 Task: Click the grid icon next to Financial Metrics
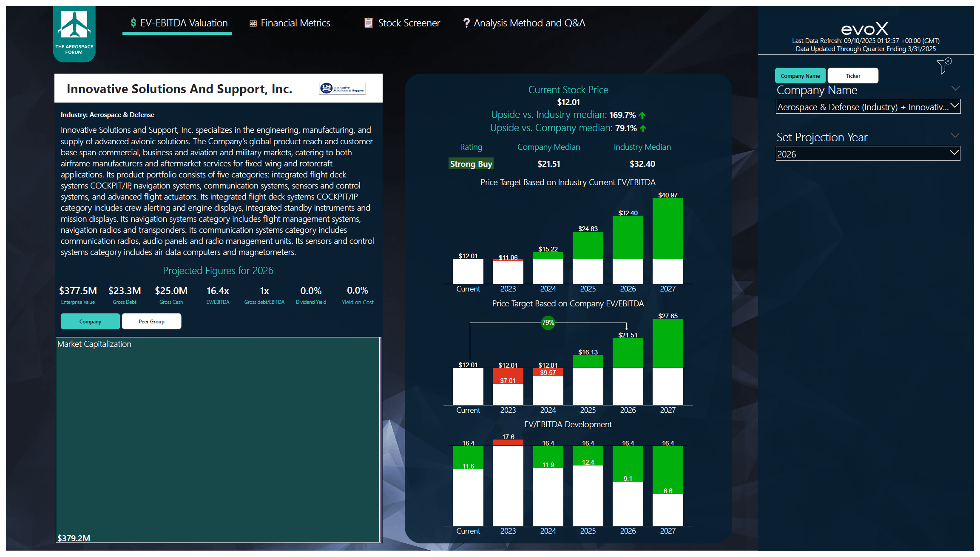[253, 23]
